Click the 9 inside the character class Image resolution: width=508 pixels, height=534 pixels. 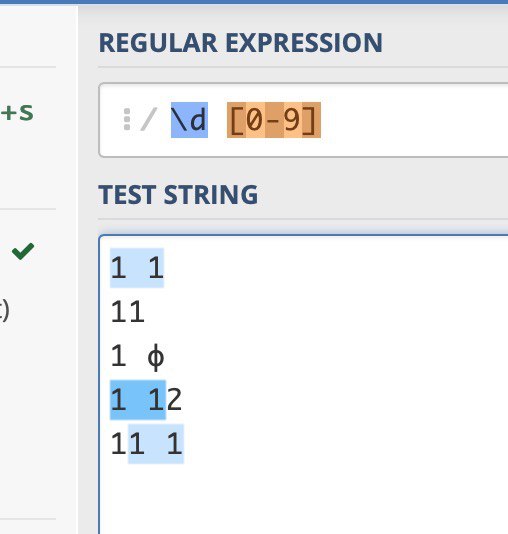292,120
